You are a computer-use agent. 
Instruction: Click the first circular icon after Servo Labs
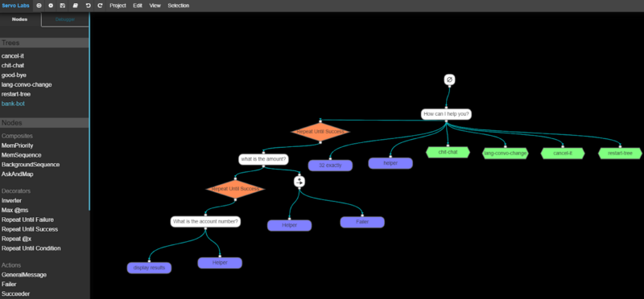click(39, 6)
